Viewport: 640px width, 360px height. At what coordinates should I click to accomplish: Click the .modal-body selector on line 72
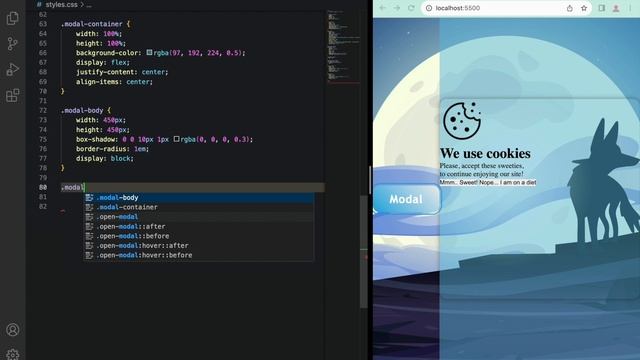[x=82, y=110]
